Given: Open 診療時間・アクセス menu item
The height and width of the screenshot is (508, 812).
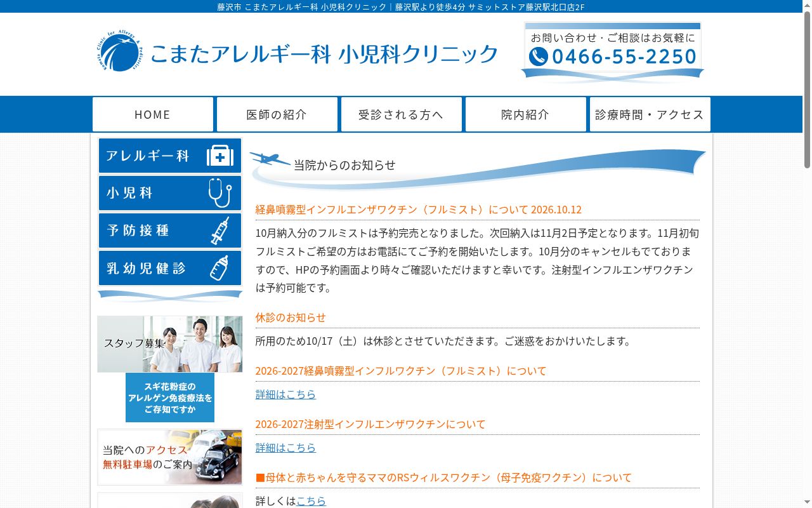Looking at the screenshot, I should click(650, 114).
